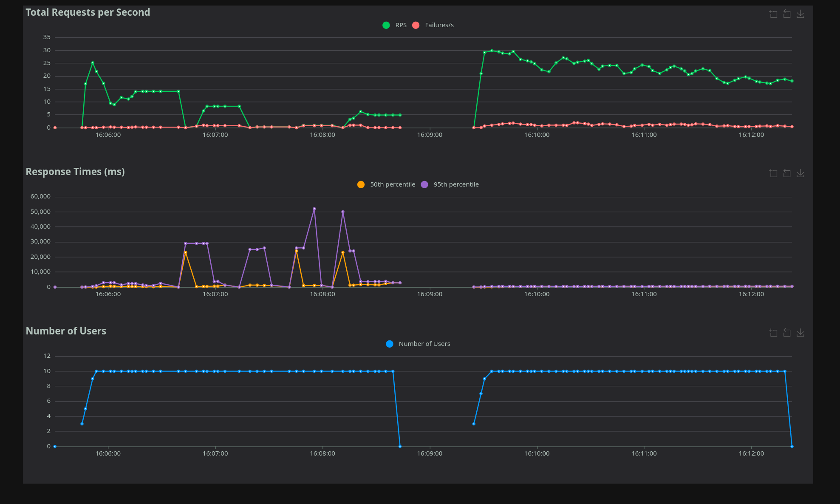This screenshot has width=840, height=504.
Task: Hide the Failures/s series via legend
Action: click(439, 25)
